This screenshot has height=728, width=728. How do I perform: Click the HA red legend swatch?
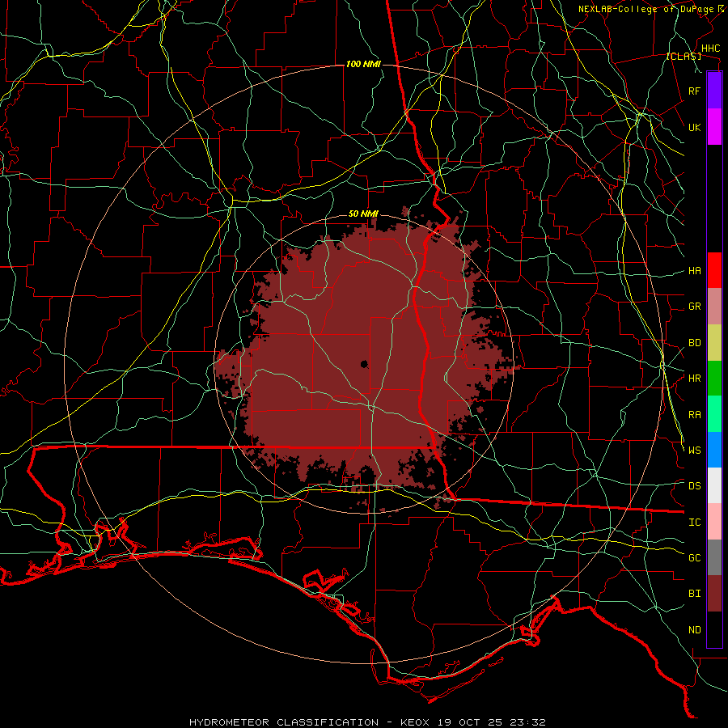[714, 270]
